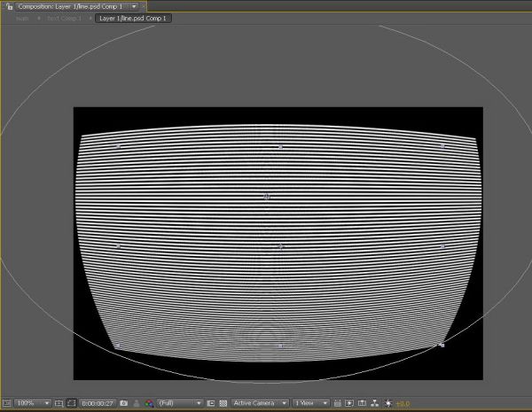The width and height of the screenshot is (532, 412).
Task: Click the +0.0 exposure value
Action: pos(403,403)
